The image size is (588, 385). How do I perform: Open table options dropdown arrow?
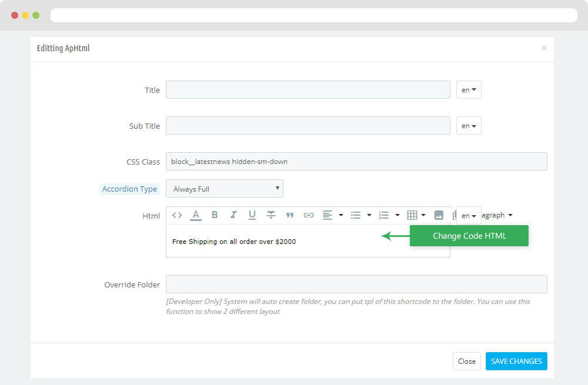click(x=423, y=215)
